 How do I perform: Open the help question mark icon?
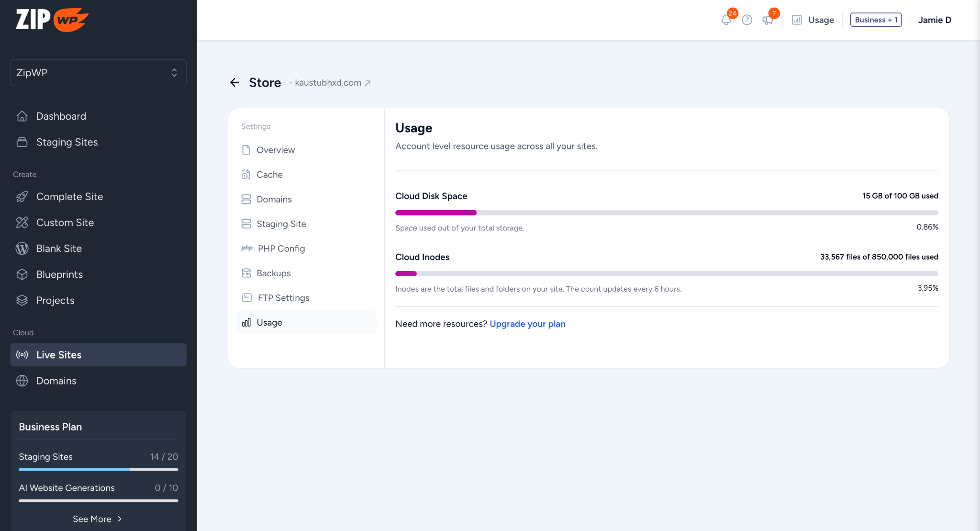point(747,20)
